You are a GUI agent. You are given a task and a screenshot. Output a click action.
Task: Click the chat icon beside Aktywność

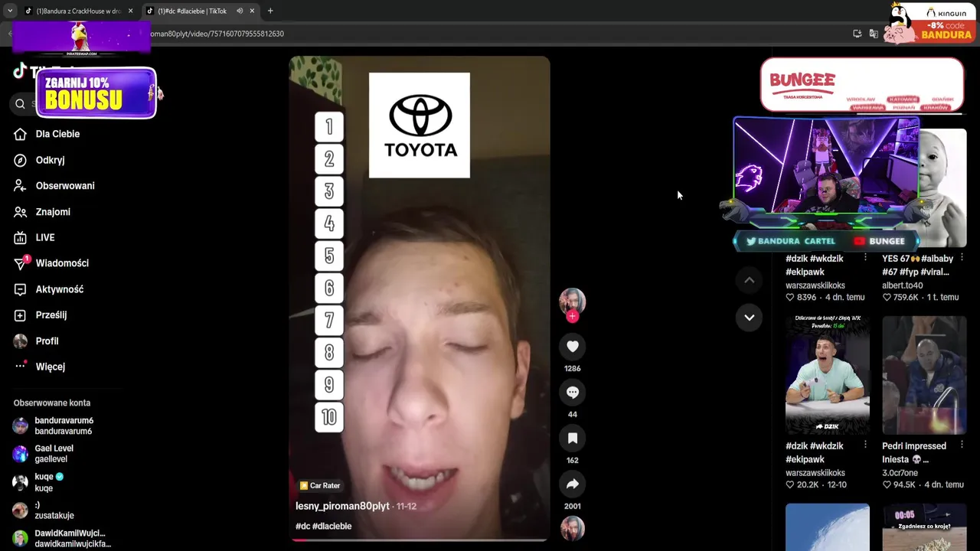pos(21,289)
